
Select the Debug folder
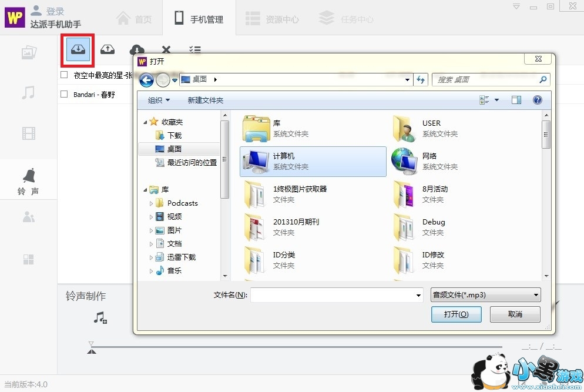click(462, 227)
